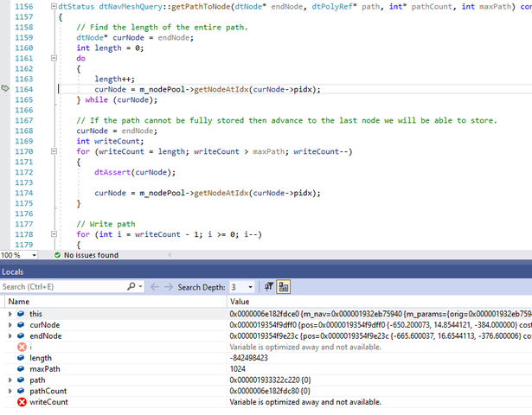
Task: Click line number 1172 in the gutter
Action: pyautogui.click(x=24, y=172)
